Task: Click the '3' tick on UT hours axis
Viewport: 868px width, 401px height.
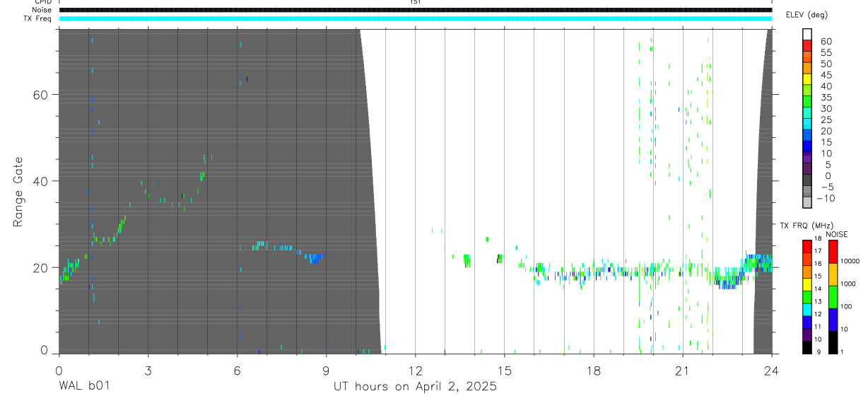Action: coord(148,370)
